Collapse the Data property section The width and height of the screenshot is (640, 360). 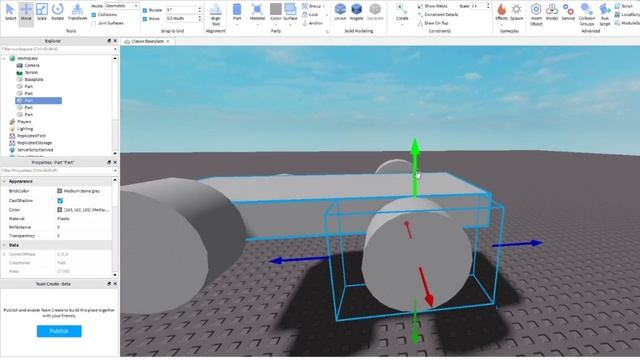point(4,245)
